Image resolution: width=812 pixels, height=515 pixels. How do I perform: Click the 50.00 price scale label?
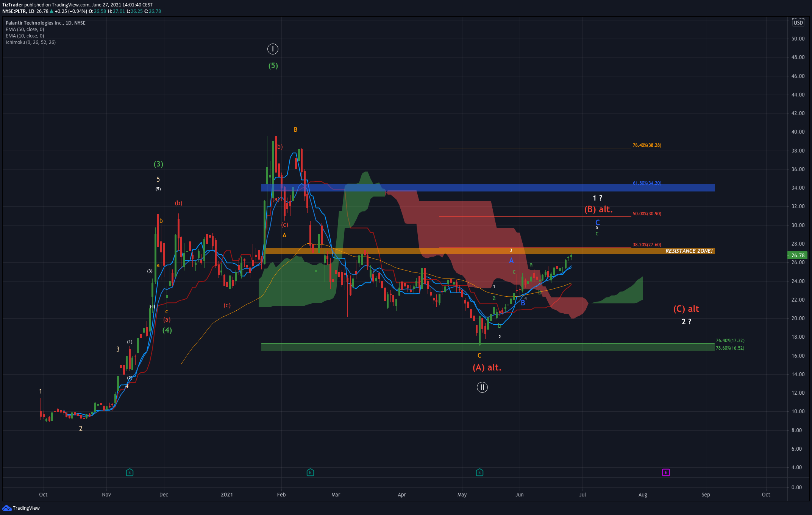click(798, 39)
